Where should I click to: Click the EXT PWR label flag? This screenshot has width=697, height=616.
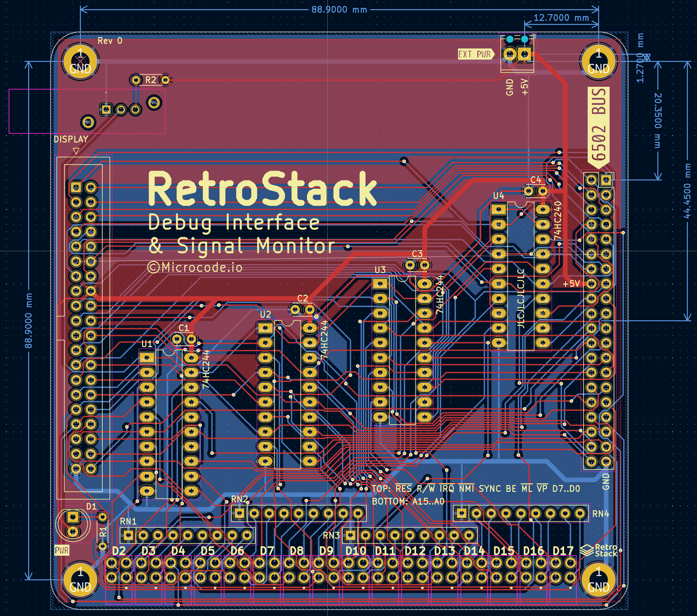click(x=476, y=54)
